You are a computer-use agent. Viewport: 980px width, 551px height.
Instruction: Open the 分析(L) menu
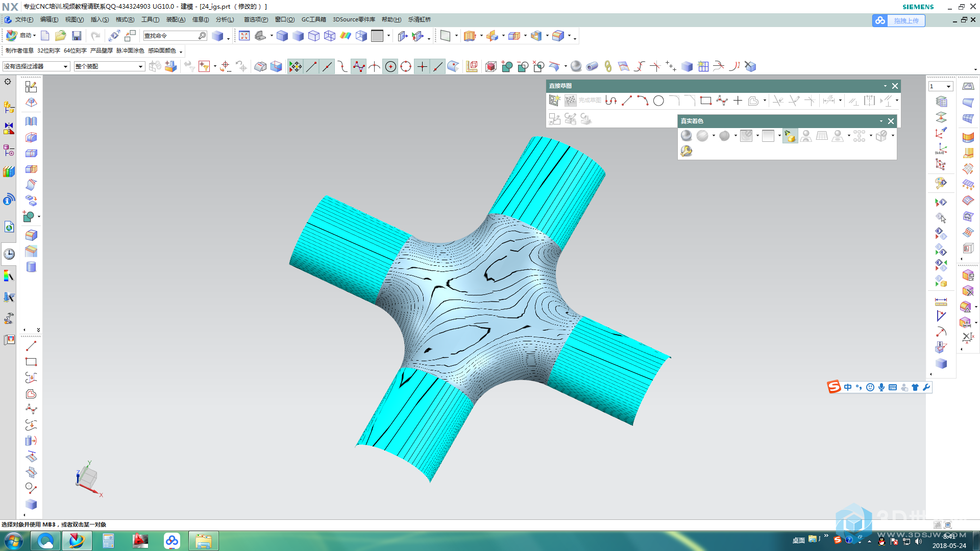point(225,19)
